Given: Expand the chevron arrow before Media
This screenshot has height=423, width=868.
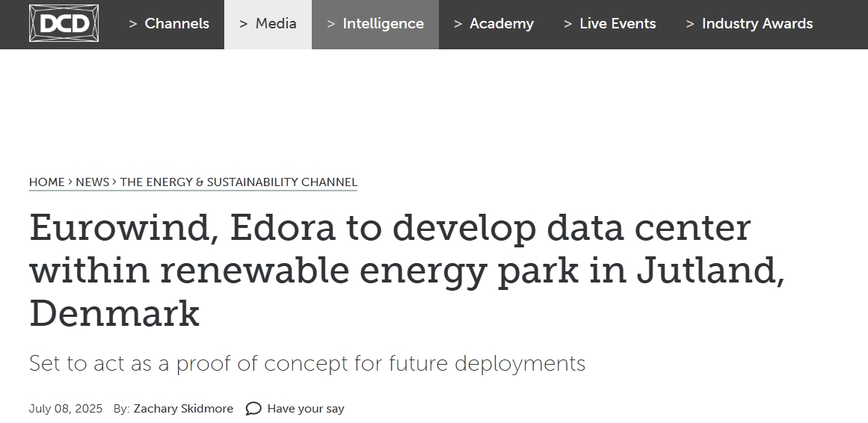Looking at the screenshot, I should 244,25.
